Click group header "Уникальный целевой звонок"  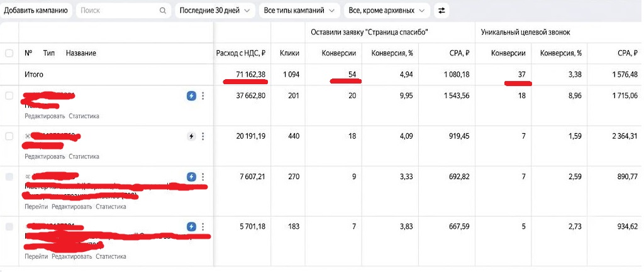[525, 32]
